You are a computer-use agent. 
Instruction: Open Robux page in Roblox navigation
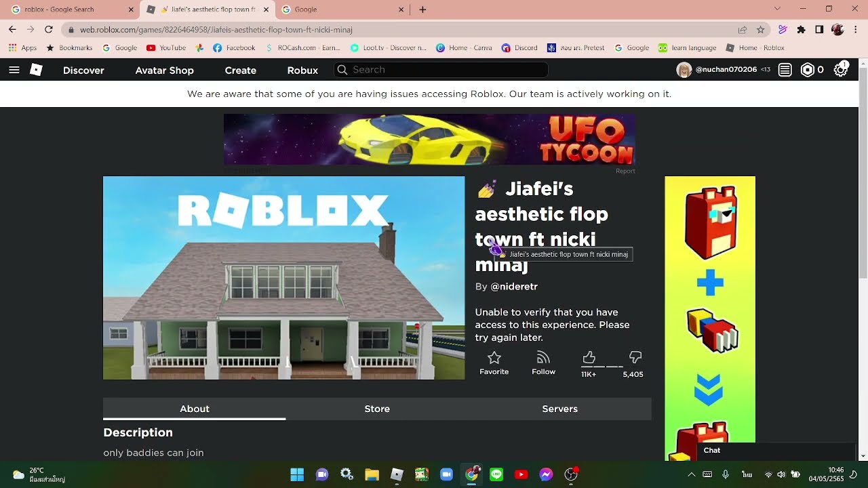click(302, 70)
